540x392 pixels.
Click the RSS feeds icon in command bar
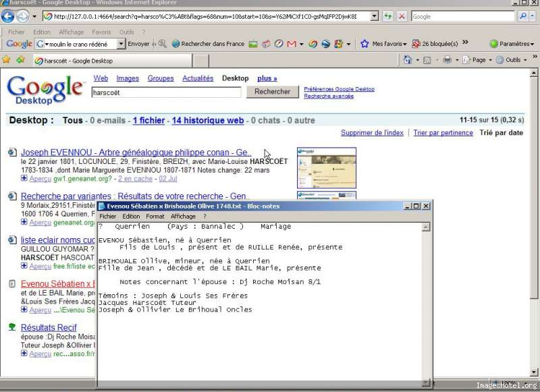(427, 60)
